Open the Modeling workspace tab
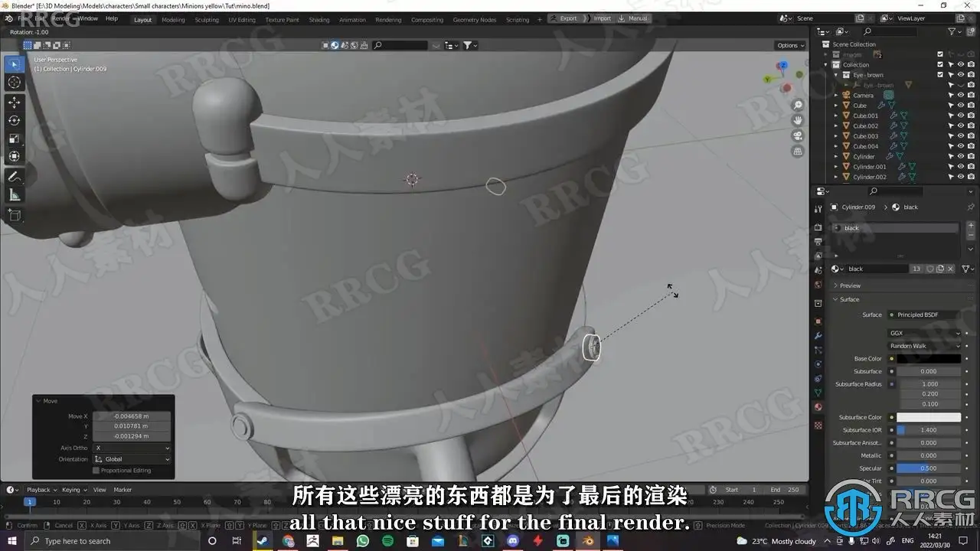Viewport: 980px width, 551px height. (x=173, y=20)
